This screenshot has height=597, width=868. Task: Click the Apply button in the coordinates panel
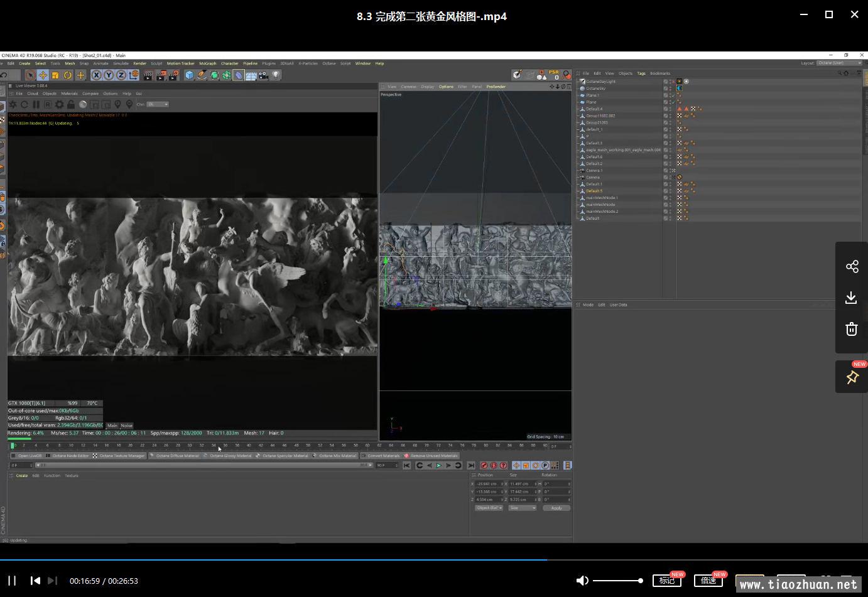pos(556,508)
